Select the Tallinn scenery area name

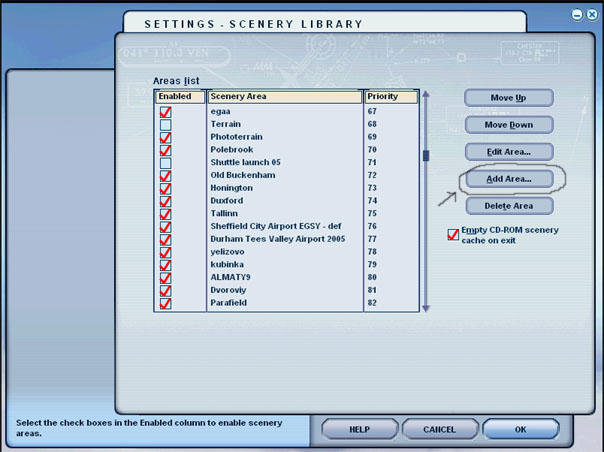point(224,213)
